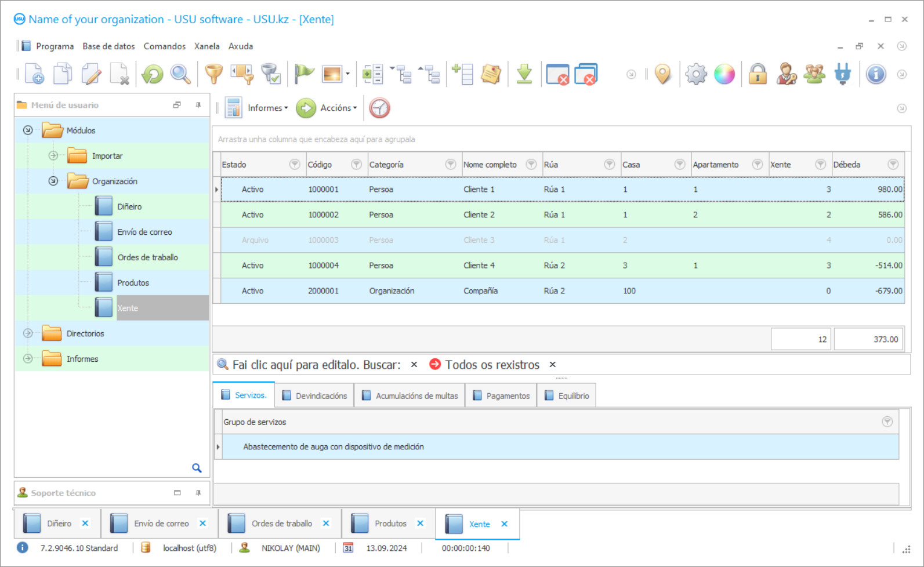The height and width of the screenshot is (567, 924).
Task: Switch to the Pagamentos tab
Action: point(502,395)
